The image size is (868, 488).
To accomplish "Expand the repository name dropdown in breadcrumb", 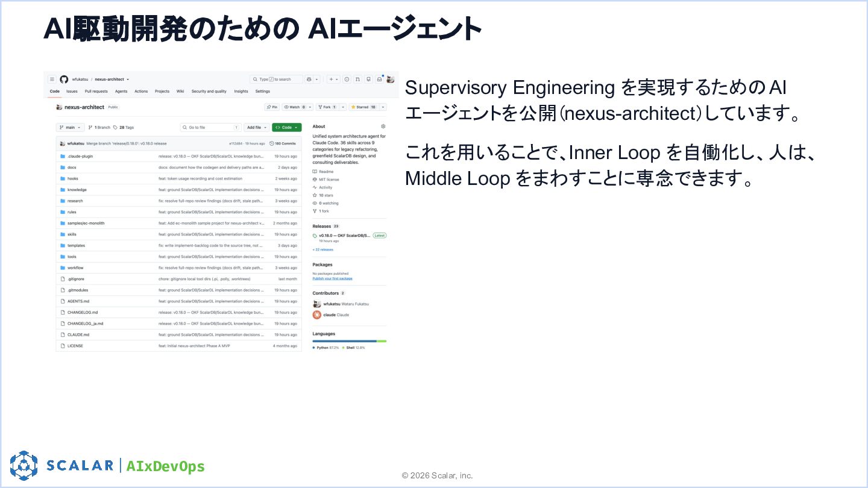I will pos(128,80).
